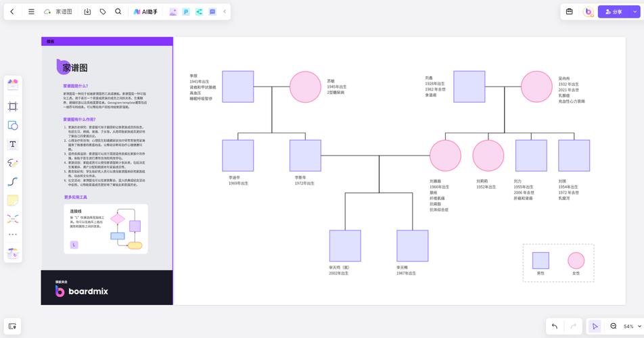Click the 分享 share button
The image size is (644, 338).
click(612, 11)
